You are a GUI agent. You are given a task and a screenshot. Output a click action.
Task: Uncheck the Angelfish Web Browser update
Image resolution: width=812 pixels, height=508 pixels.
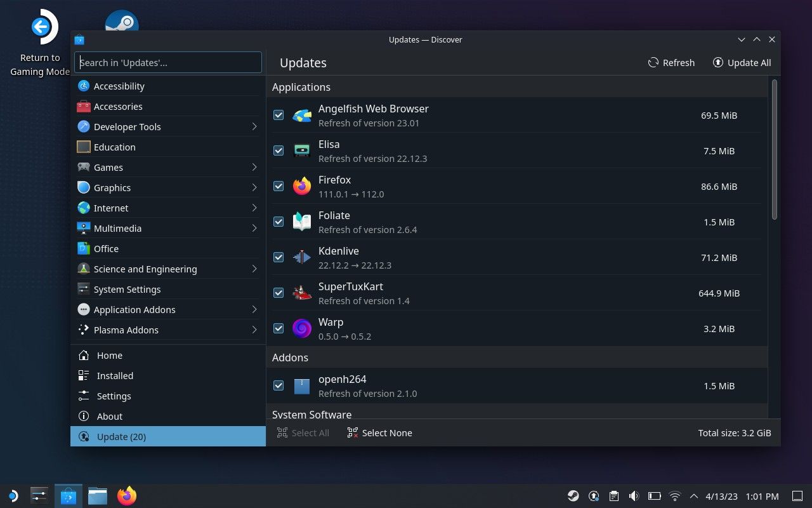pos(278,116)
